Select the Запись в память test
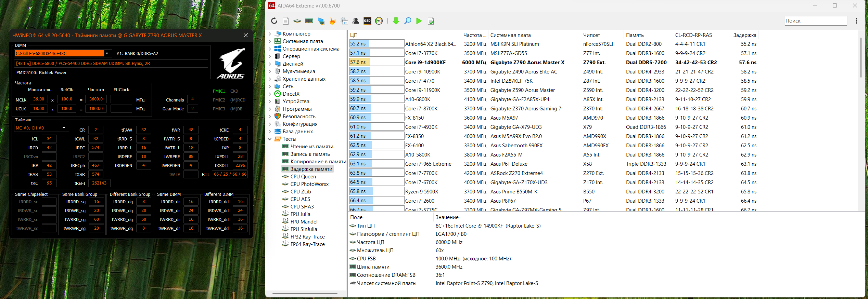Screen dimensions: 868x299 point(310,154)
